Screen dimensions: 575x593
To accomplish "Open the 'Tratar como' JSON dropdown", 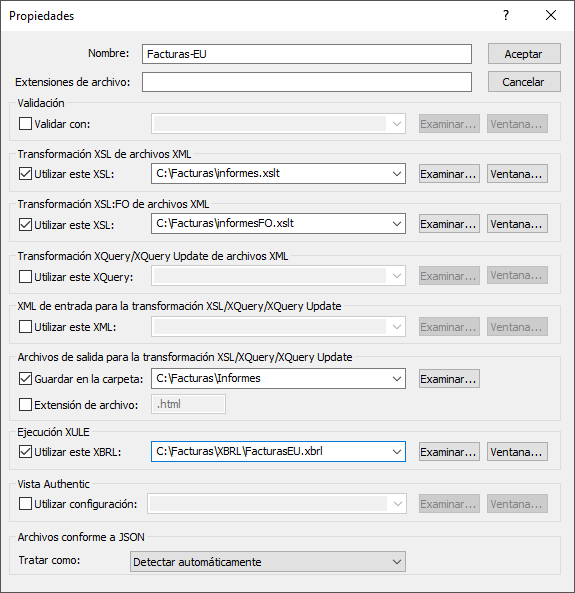I will [x=396, y=562].
